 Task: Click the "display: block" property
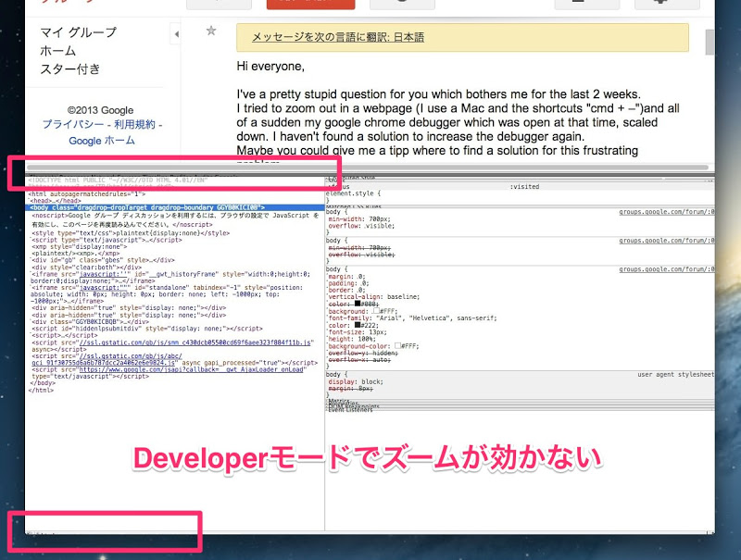pyautogui.click(x=356, y=381)
